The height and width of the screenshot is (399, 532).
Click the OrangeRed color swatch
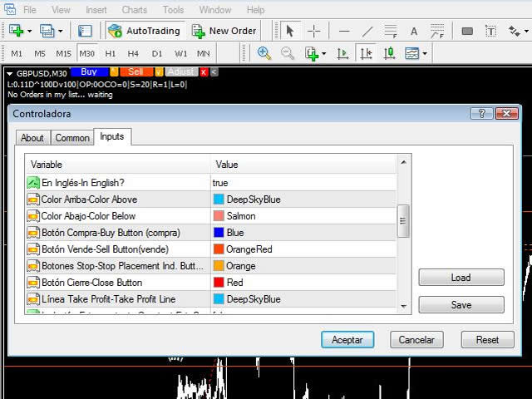219,249
